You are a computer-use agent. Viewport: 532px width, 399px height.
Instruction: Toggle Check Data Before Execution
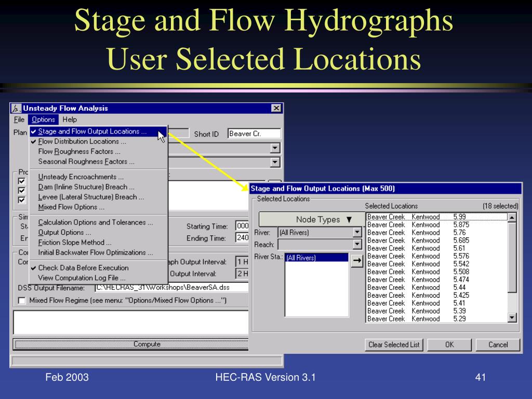98,268
